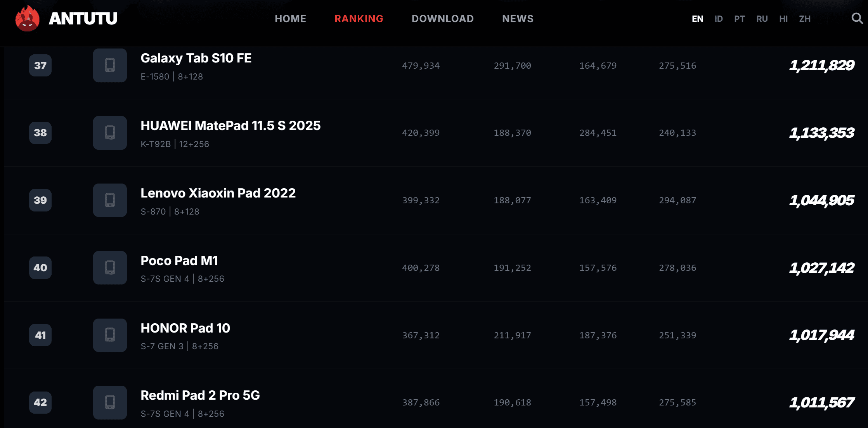868x428 pixels.
Task: Switch language to HI
Action: (783, 19)
